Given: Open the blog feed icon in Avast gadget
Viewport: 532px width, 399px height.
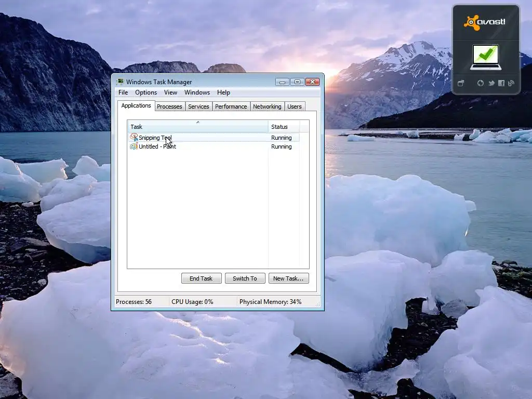Looking at the screenshot, I should pos(511,83).
